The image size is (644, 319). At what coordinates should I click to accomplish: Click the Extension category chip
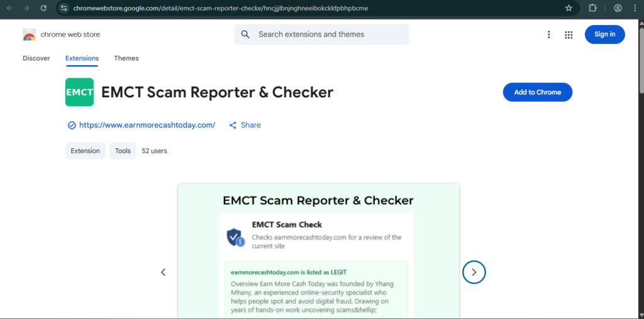(85, 151)
